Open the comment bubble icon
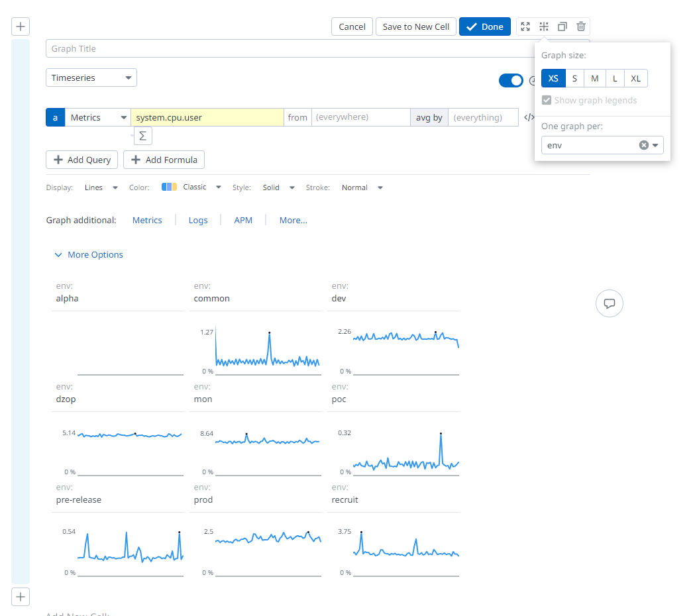 (x=610, y=303)
